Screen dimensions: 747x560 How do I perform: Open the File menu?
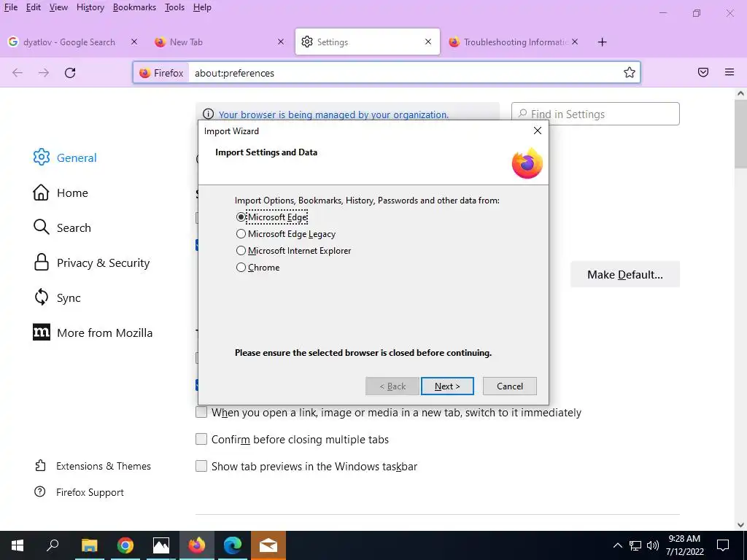click(x=10, y=7)
